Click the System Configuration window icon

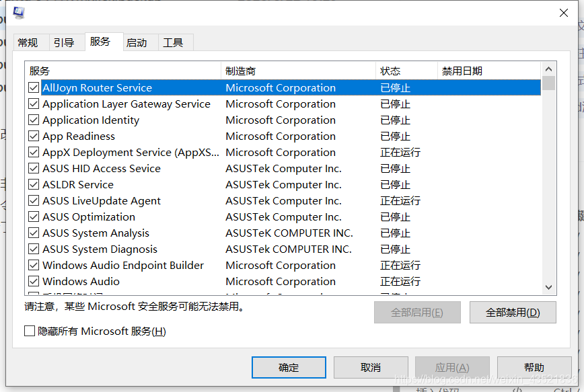pos(19,12)
